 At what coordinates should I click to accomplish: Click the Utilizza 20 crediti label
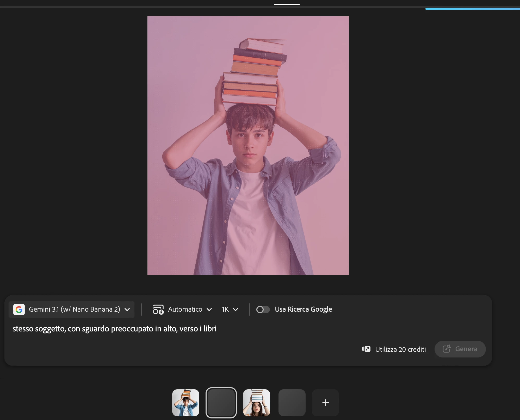click(x=400, y=349)
